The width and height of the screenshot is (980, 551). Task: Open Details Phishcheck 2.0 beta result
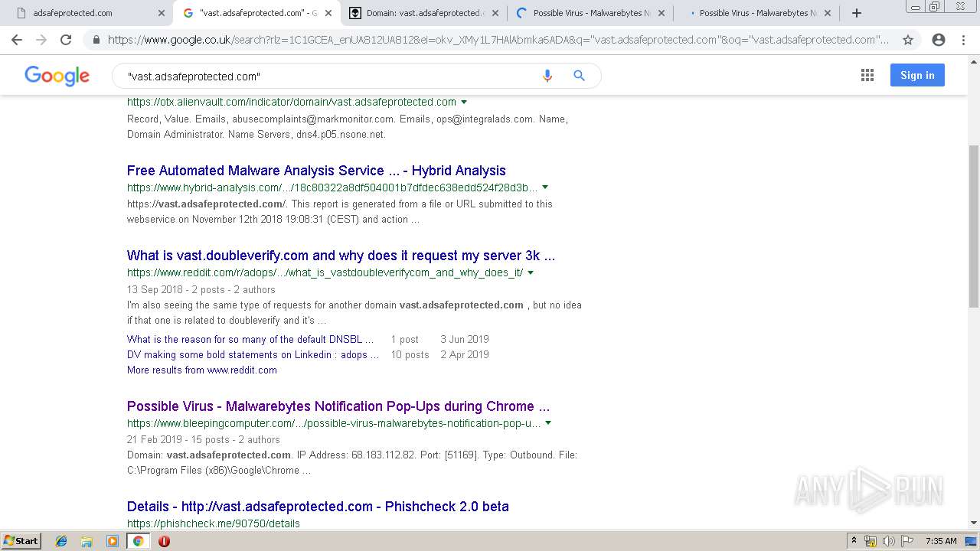tap(318, 507)
